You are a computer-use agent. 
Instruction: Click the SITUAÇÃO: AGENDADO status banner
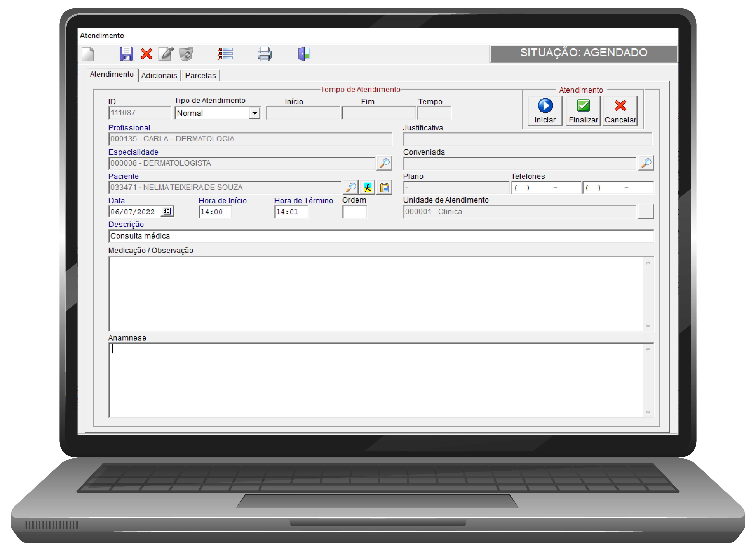click(x=584, y=53)
